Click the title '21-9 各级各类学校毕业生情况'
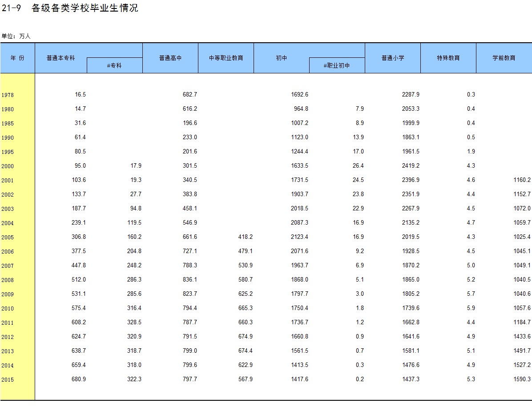 (x=69, y=8)
